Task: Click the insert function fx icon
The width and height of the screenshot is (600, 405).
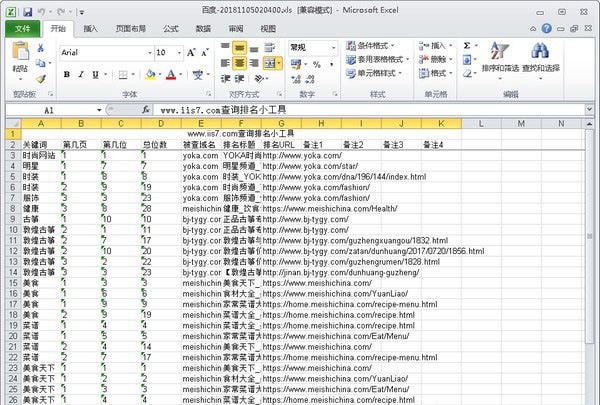Action: pyautogui.click(x=145, y=110)
